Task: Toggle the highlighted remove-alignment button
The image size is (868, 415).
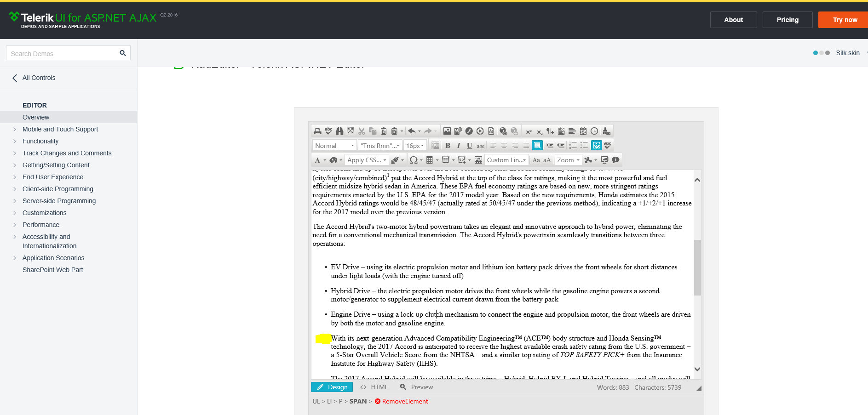Action: (x=537, y=146)
